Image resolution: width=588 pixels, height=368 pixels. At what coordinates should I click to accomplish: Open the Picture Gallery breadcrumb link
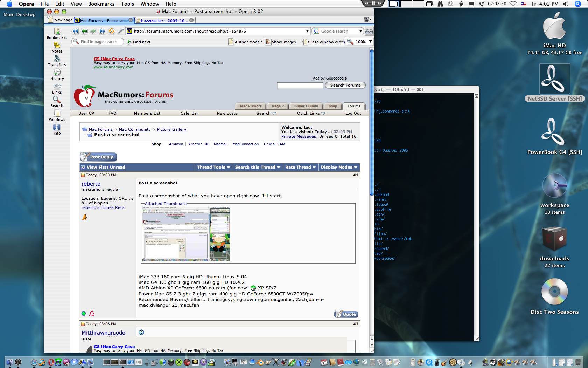tap(172, 129)
